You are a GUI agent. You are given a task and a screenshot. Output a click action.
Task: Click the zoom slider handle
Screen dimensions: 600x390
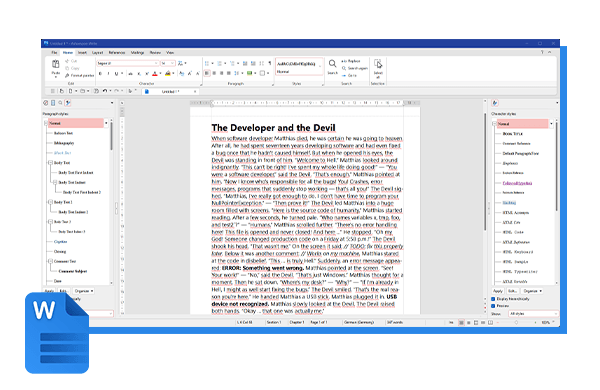click(x=516, y=323)
